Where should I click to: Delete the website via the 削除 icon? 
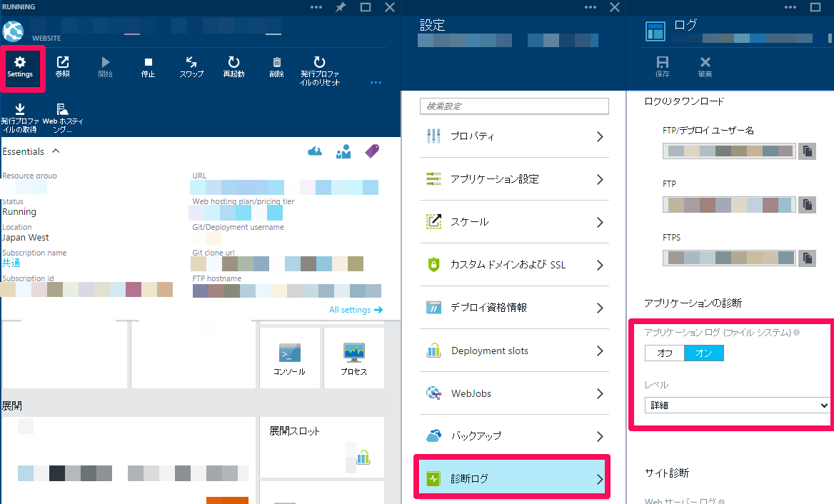pos(276,66)
